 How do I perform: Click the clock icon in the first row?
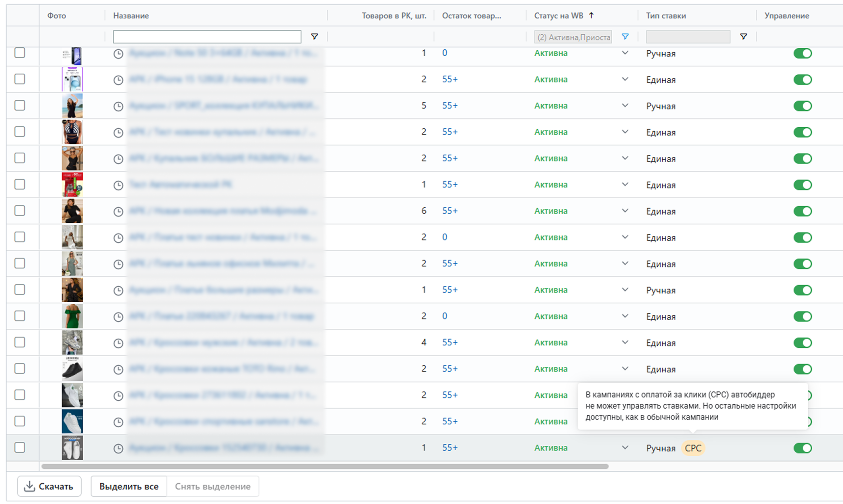118,54
